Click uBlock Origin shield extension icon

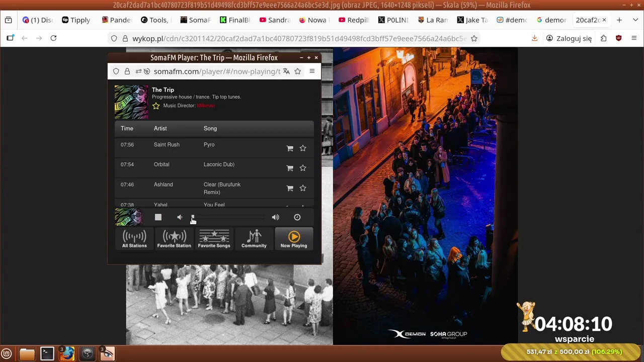pos(618,38)
